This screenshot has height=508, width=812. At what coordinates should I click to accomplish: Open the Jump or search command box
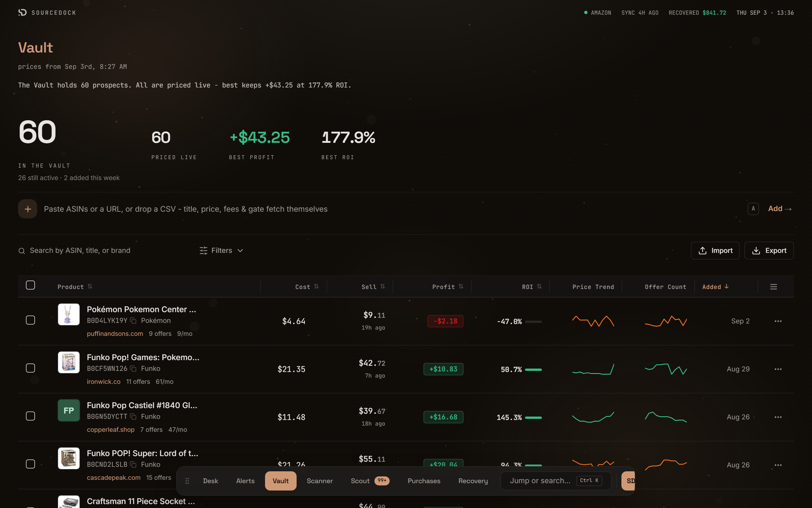[556, 481]
